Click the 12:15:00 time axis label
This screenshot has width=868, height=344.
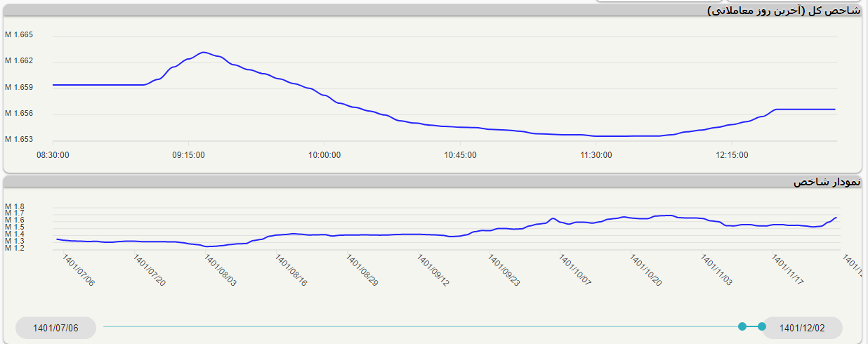click(x=730, y=155)
